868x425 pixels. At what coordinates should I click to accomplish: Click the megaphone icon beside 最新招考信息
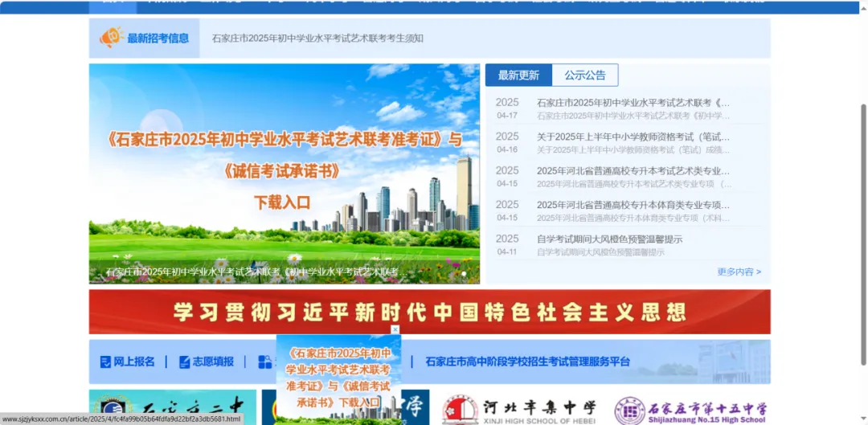(x=111, y=38)
